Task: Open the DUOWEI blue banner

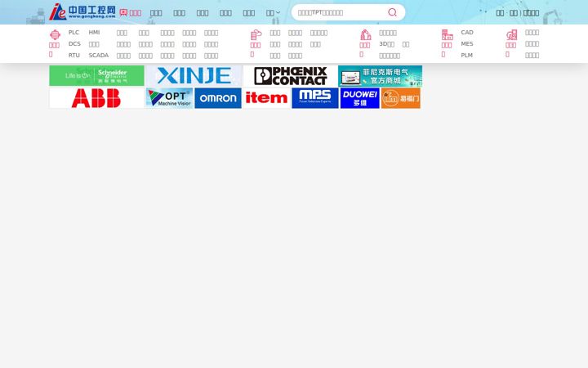Action: (x=359, y=98)
